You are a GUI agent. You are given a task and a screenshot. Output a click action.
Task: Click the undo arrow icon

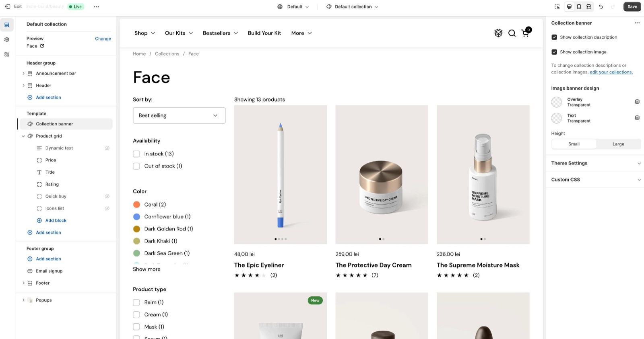tap(601, 6)
